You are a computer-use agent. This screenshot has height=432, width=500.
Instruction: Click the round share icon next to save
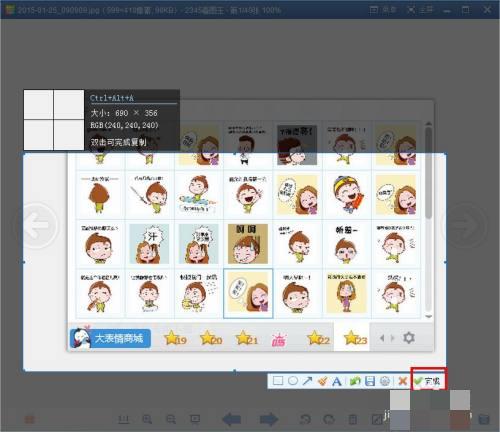click(385, 381)
